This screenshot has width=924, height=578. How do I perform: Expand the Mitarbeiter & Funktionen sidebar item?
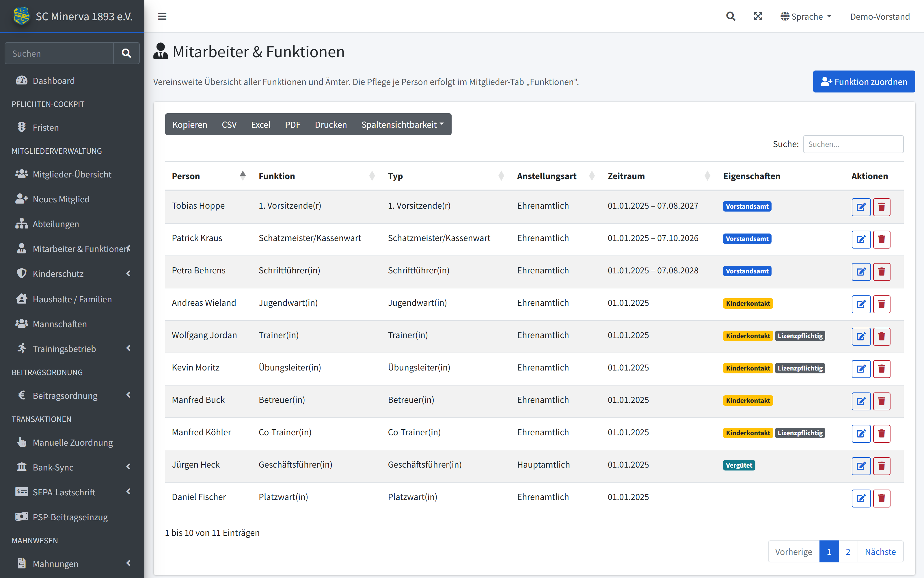click(x=72, y=249)
